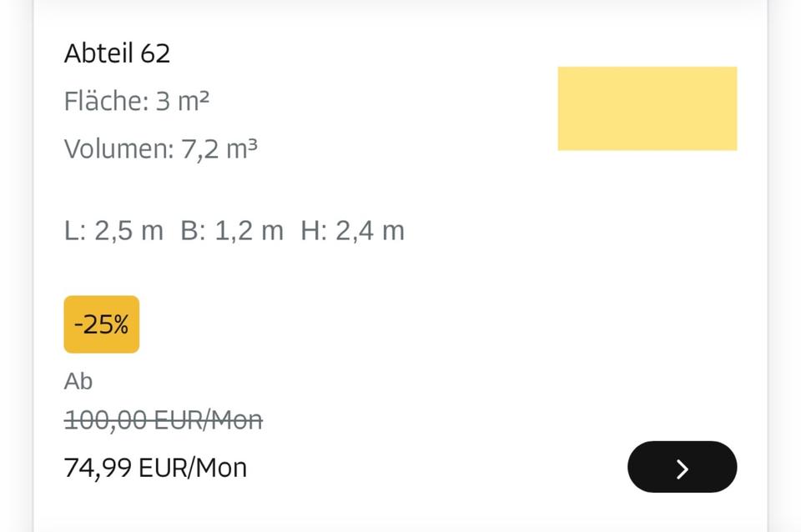Click the width label B:

point(193,230)
